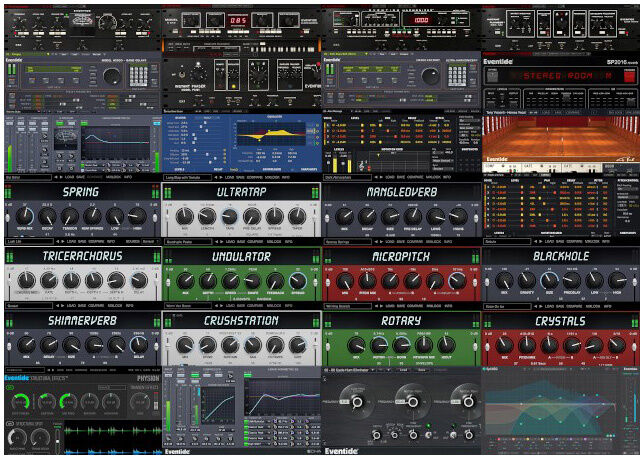Click the ROTARY Mix knob
The height and width of the screenshot is (456, 640).
(x=356, y=345)
